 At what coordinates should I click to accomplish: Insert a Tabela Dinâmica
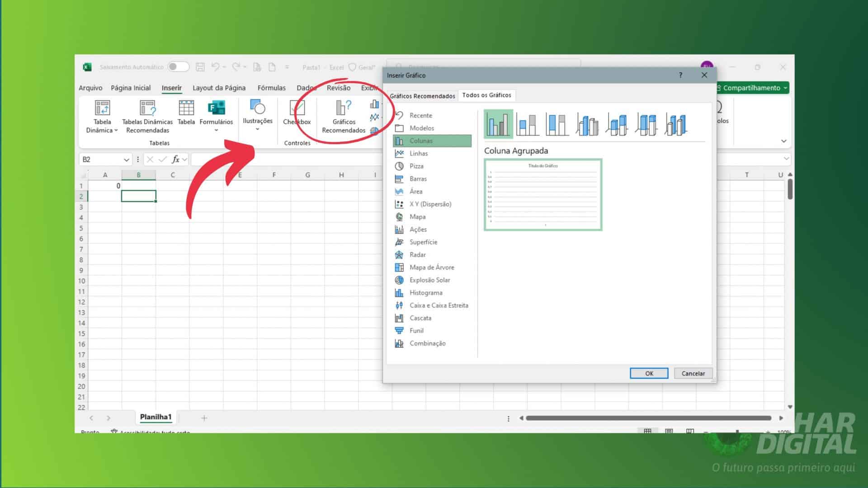(102, 117)
